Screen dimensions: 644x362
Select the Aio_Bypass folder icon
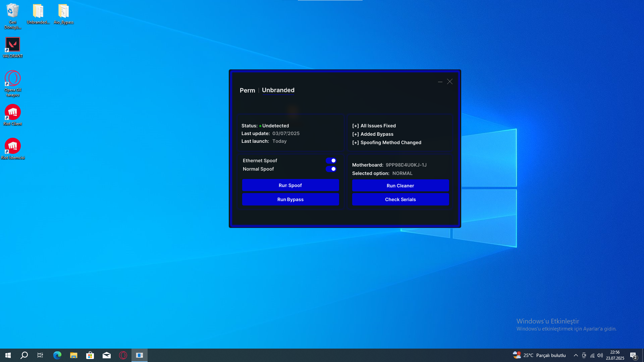63,12
